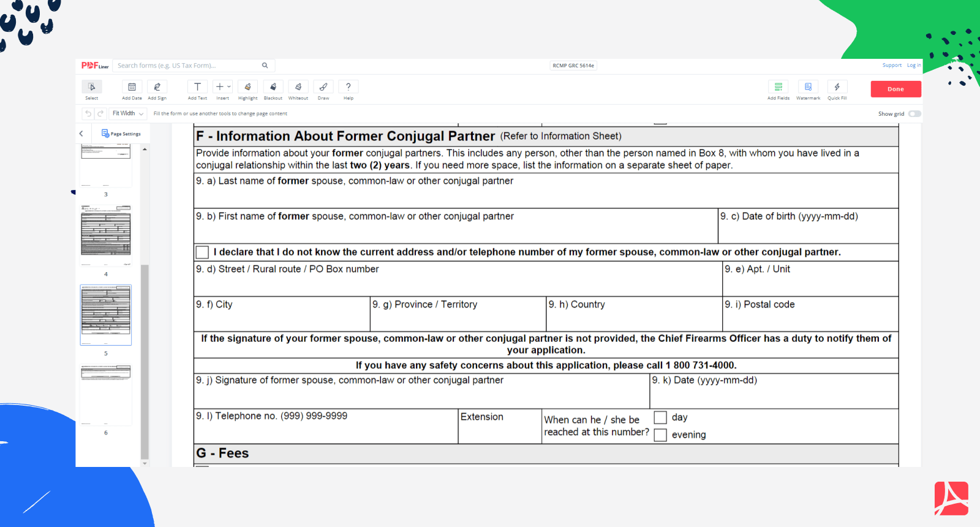
Task: Open the Watermark tool
Action: [808, 87]
